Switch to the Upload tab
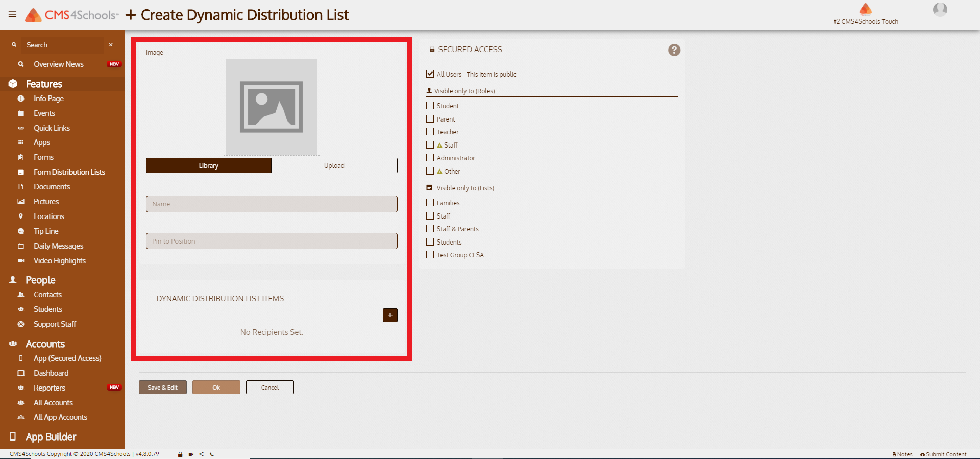Screen dimensions: 980x459 tap(334, 165)
